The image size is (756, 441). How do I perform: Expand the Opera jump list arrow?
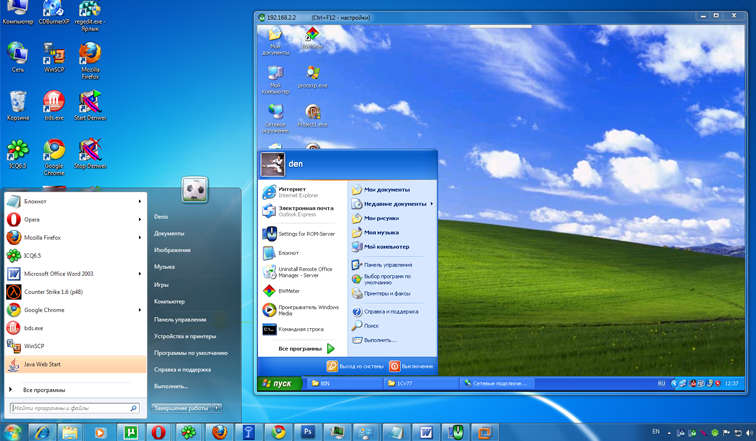[x=141, y=219]
